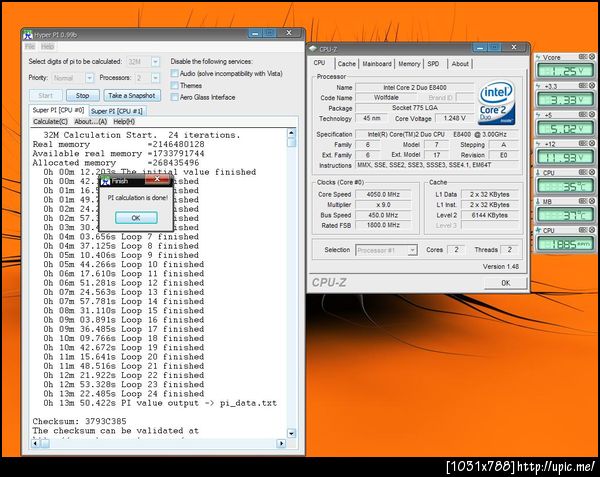This screenshot has height=477, width=600.
Task: Check the Aero Glass Interface option
Action: click(x=174, y=97)
